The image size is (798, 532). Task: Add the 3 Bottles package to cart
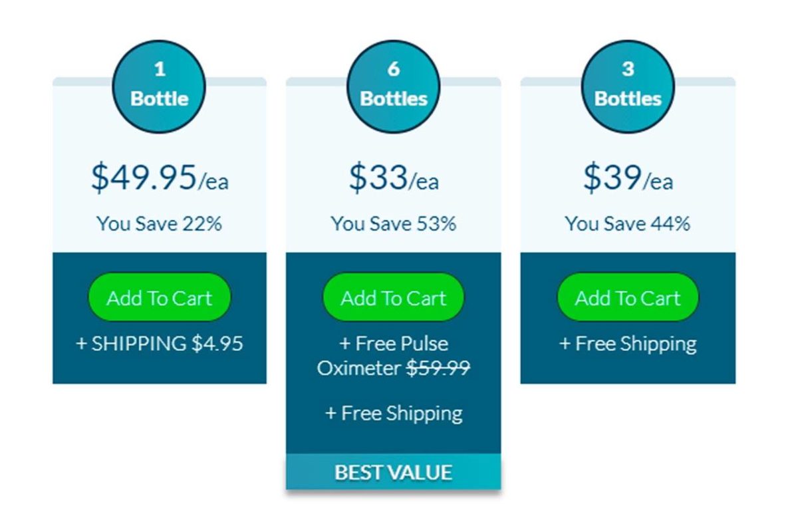click(628, 297)
